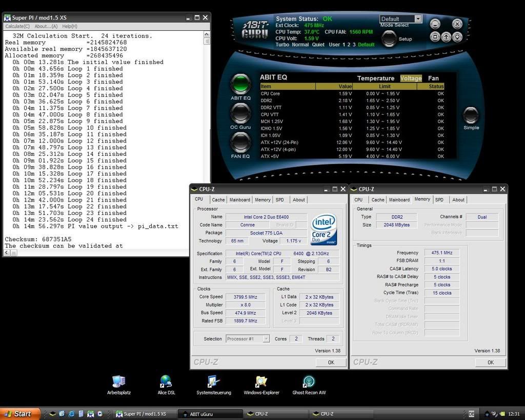Viewport: 525px width, 420px height.
Task: Click the Status column header in ABIT EQ
Action: pos(431,87)
